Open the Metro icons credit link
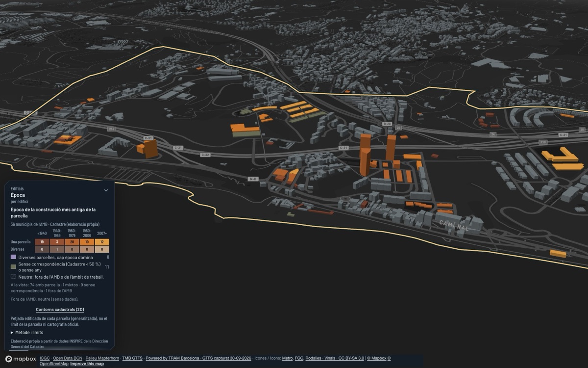The width and height of the screenshot is (588, 368). [x=287, y=358]
